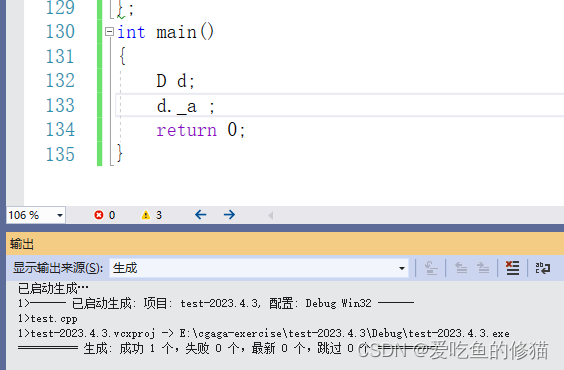This screenshot has width=564, height=370.
Task: Click the test.cpp output line
Action: point(48,319)
